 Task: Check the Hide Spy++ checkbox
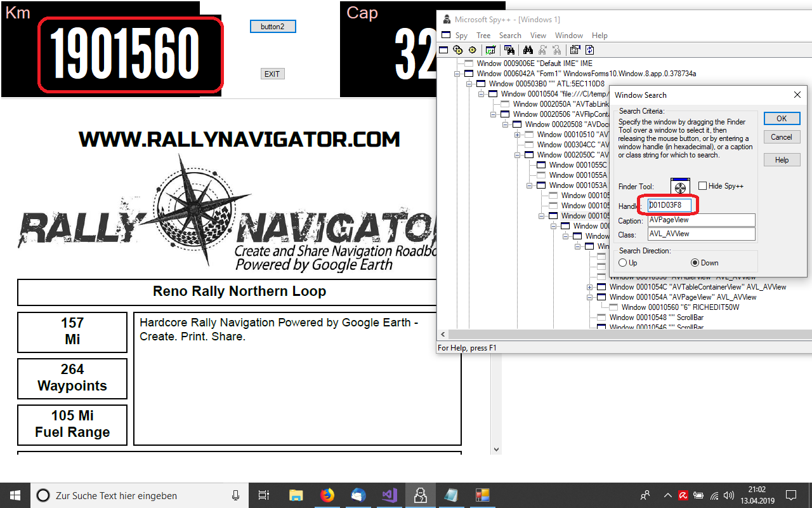click(702, 186)
